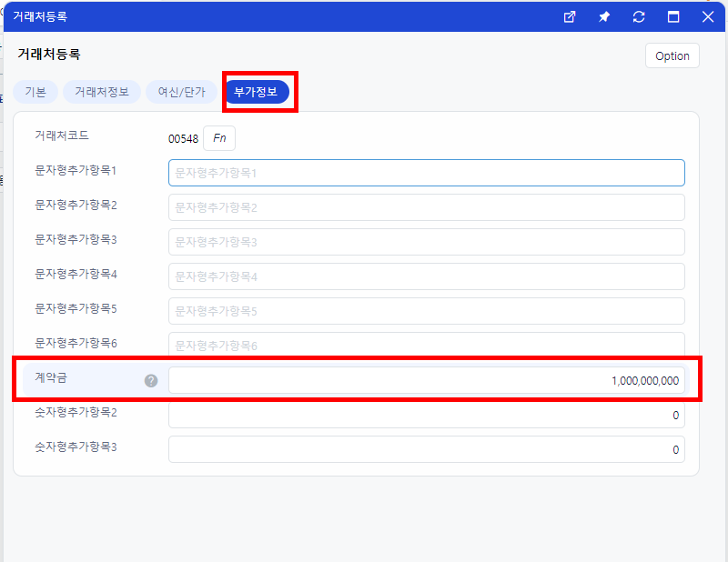Click the 숫자형추가항목2 number field
The height and width of the screenshot is (562, 728).
426,415
